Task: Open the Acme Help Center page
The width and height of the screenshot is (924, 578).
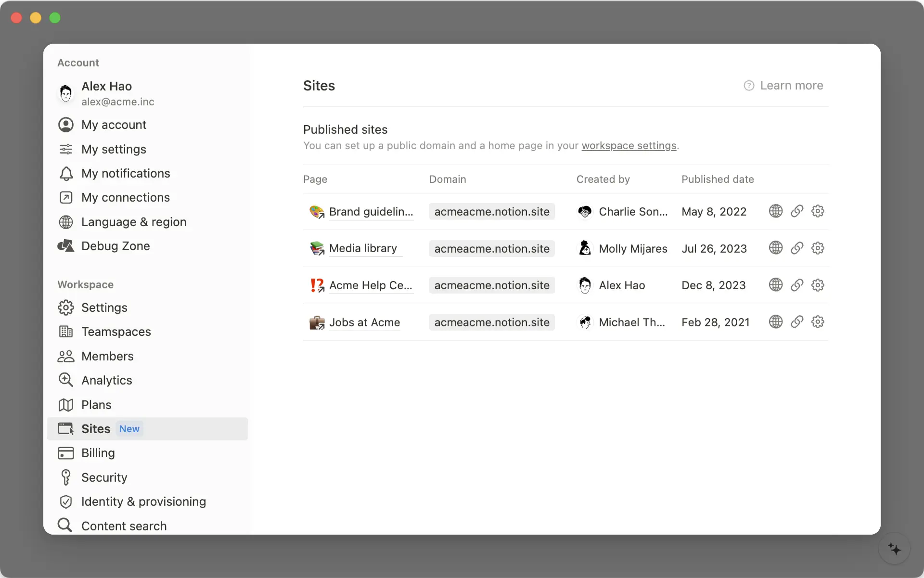Action: pos(371,285)
